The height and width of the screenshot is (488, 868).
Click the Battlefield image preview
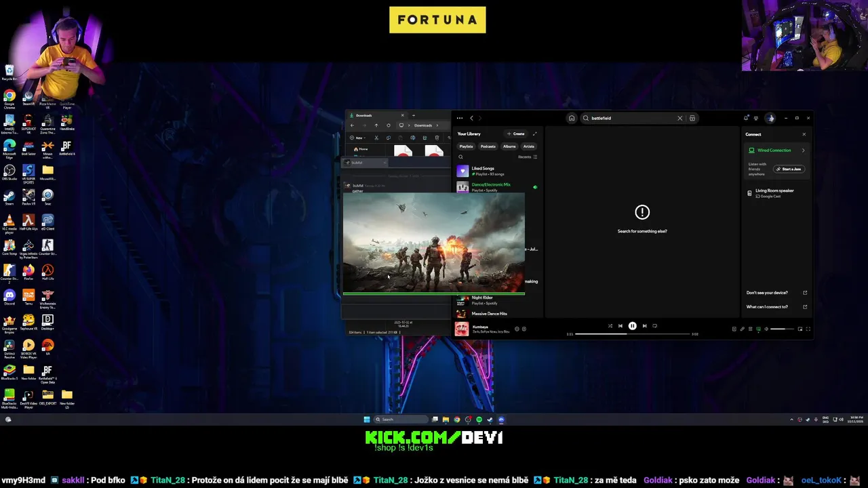coord(434,244)
